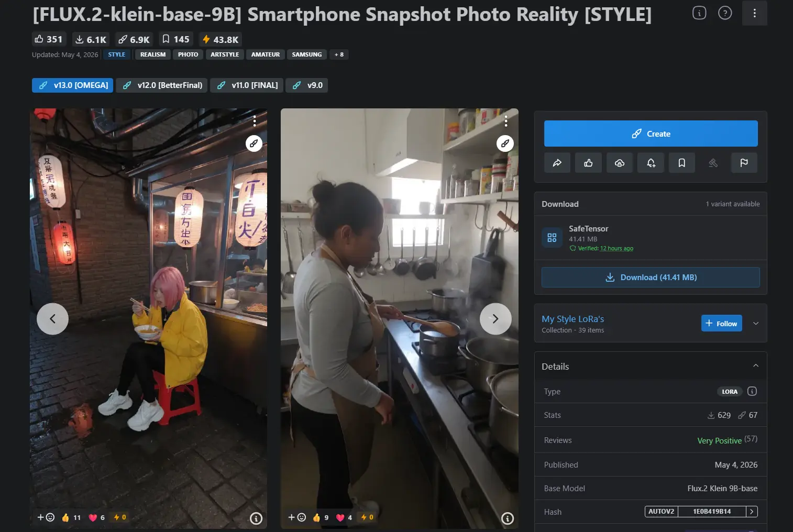Open the SafeTensor file entry

651,238
